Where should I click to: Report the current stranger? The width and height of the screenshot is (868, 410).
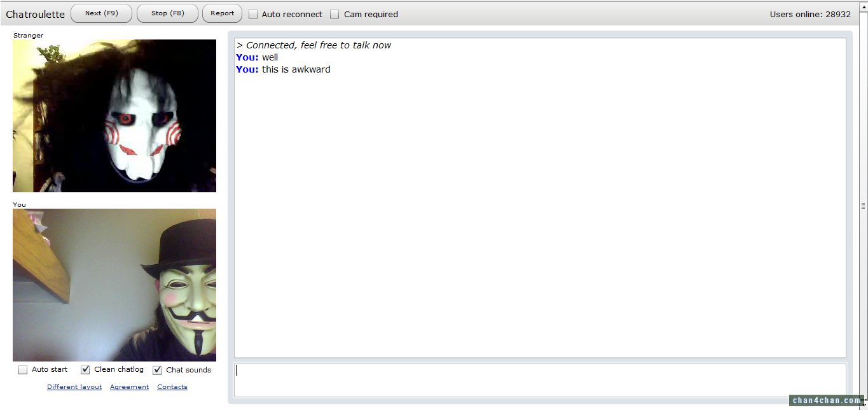pyautogui.click(x=222, y=13)
